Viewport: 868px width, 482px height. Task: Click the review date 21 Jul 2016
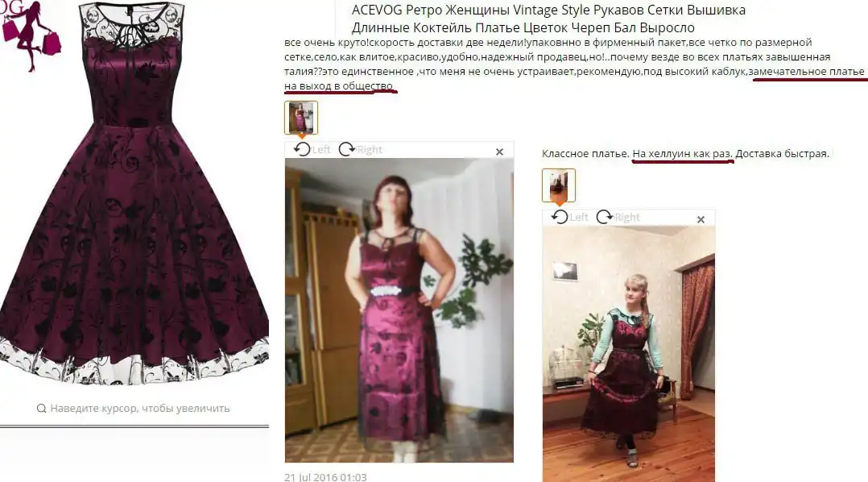point(325,477)
